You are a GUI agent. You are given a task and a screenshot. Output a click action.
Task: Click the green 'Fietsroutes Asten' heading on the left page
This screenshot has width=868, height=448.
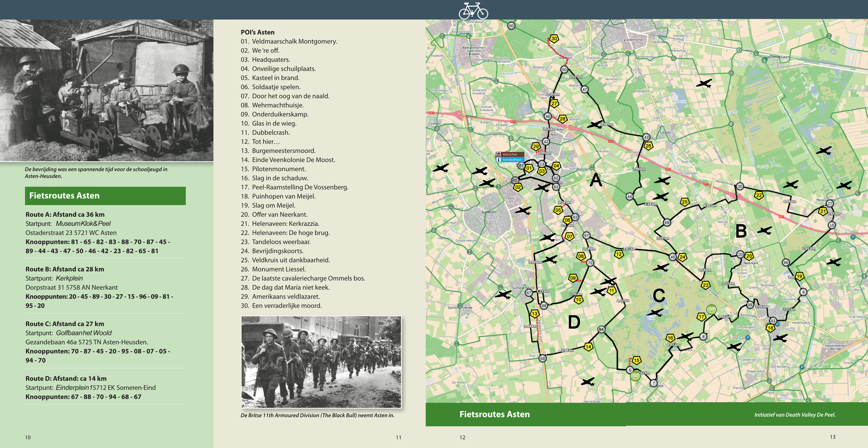[x=105, y=196]
